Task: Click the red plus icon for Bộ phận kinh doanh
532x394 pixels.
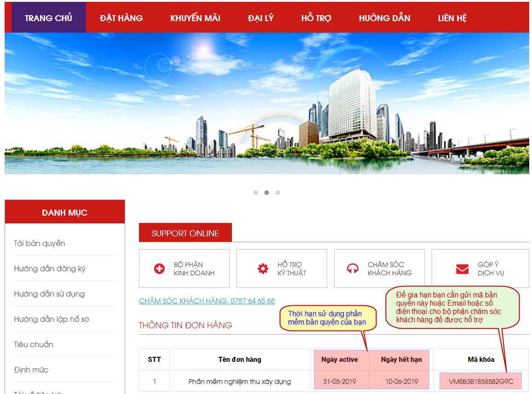Action: coord(159,269)
